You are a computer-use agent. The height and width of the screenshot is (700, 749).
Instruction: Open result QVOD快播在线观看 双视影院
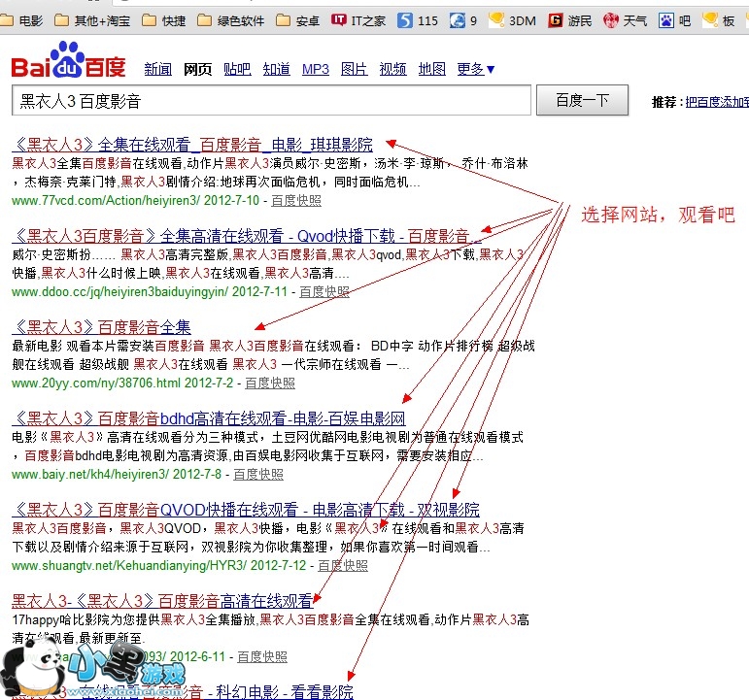246,510
